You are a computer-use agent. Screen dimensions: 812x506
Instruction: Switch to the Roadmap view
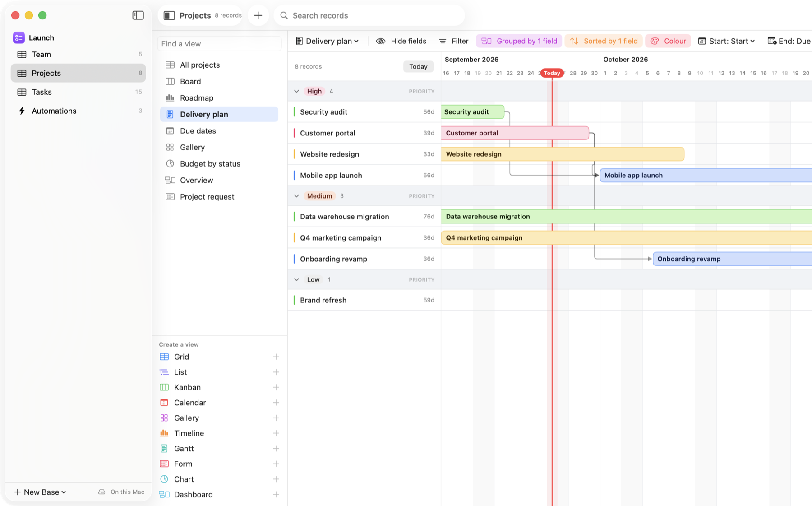pos(219,98)
